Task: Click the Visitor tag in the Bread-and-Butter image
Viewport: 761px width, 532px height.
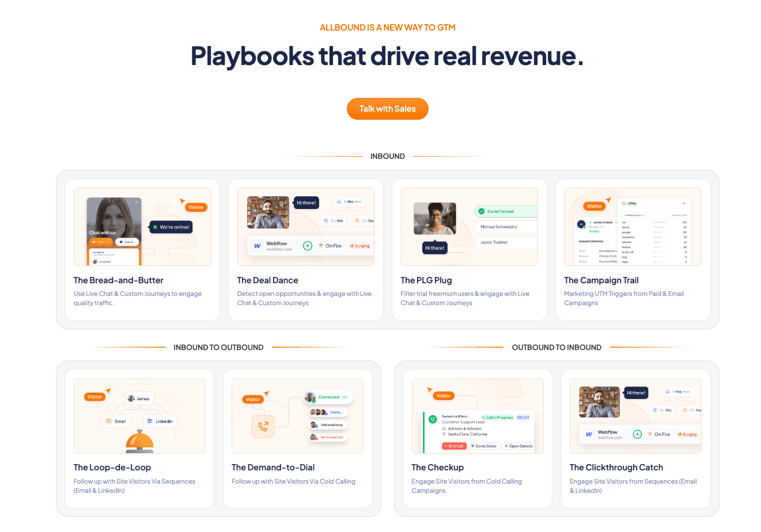Action: [x=196, y=207]
